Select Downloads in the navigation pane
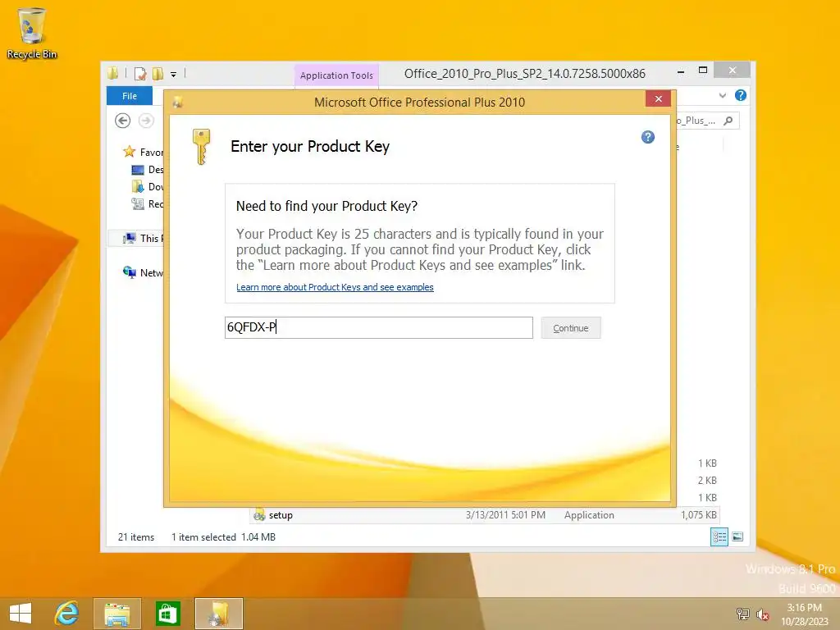The image size is (840, 630). (x=148, y=186)
